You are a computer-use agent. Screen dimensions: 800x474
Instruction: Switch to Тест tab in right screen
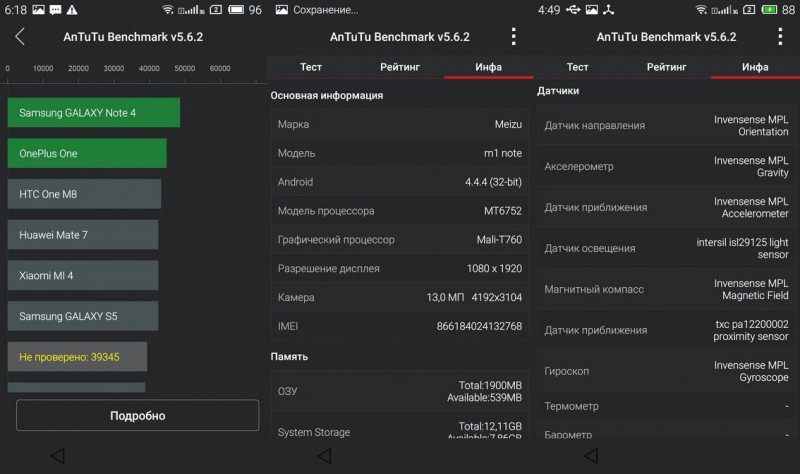pos(578,67)
